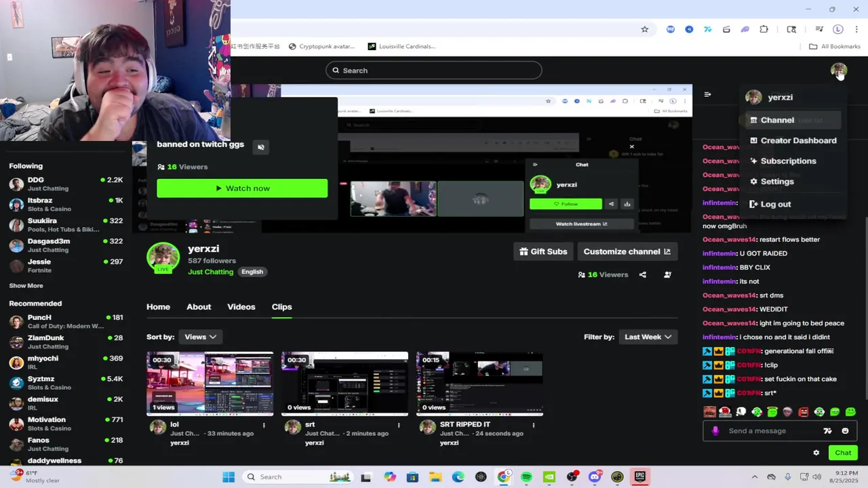The image size is (868, 488).
Task: Open options menu for 'srt' clip
Action: pyautogui.click(x=399, y=425)
